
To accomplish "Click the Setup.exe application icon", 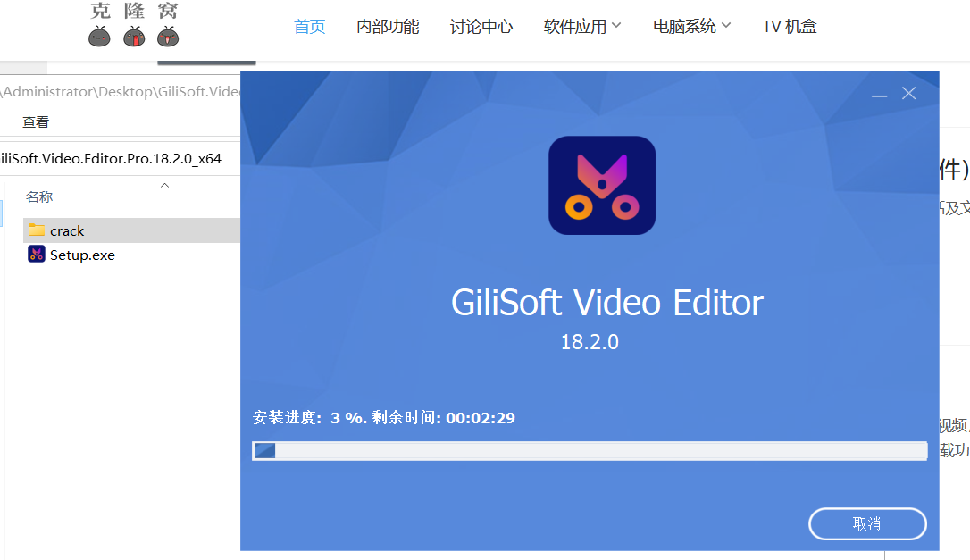I will [37, 255].
